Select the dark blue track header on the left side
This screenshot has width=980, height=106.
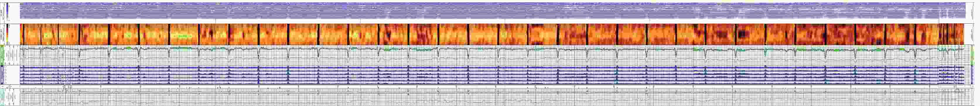[x=3, y=74]
